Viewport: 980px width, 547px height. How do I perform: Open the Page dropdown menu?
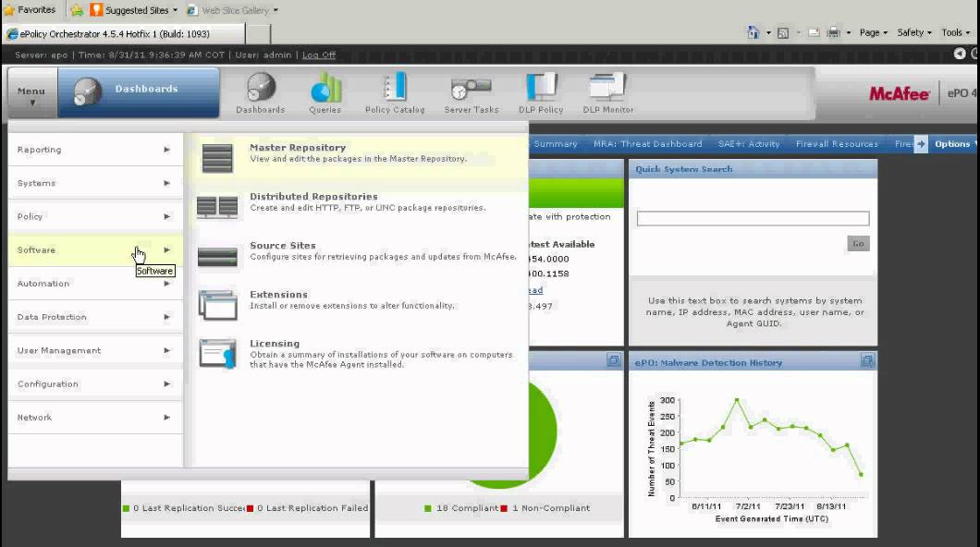tap(873, 32)
